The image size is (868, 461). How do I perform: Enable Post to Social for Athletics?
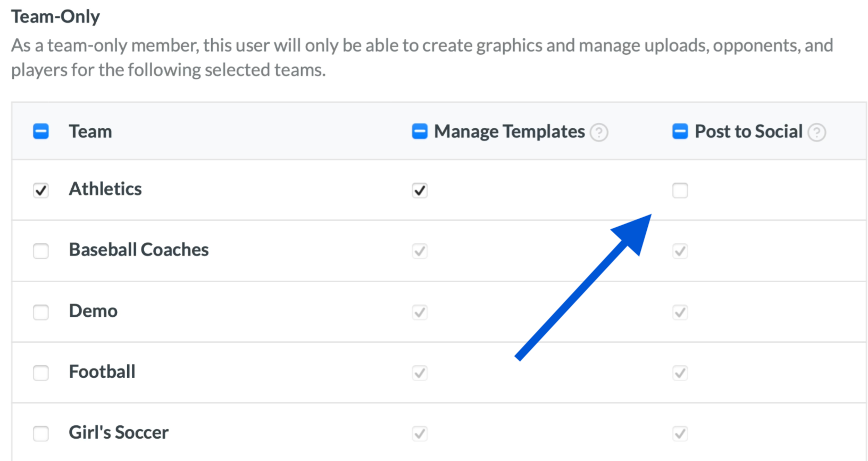click(680, 190)
